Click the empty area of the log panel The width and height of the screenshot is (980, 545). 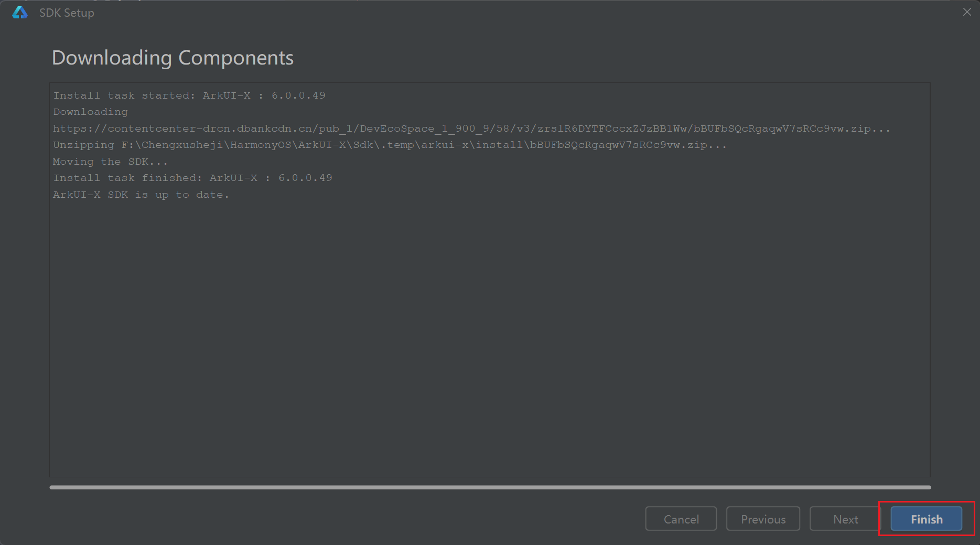click(x=490, y=336)
